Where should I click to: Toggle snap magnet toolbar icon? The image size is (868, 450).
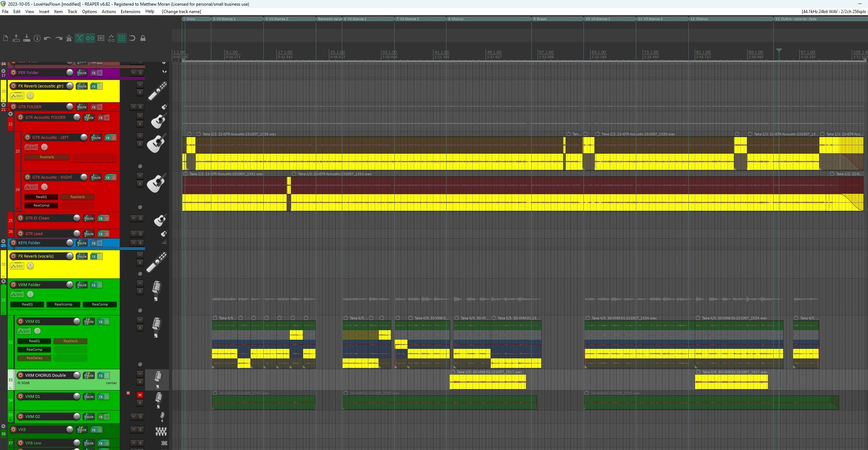coord(132,38)
